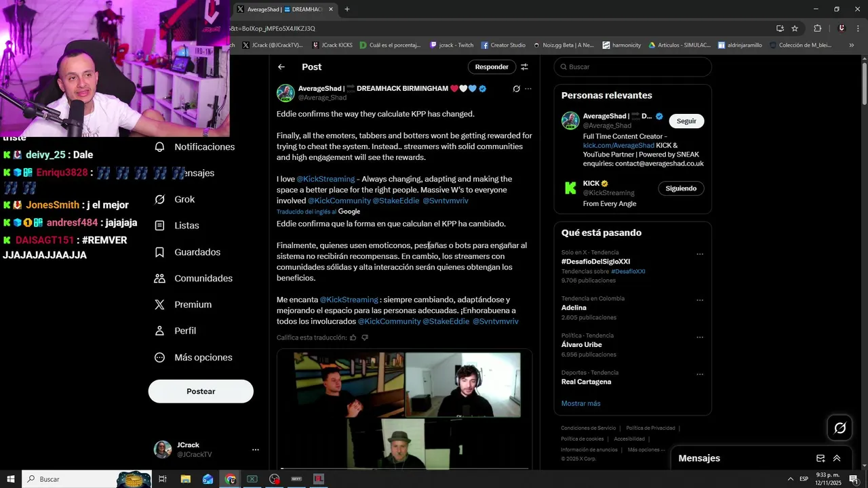Open Listas in the sidebar
The width and height of the screenshot is (868, 488).
coord(177,226)
